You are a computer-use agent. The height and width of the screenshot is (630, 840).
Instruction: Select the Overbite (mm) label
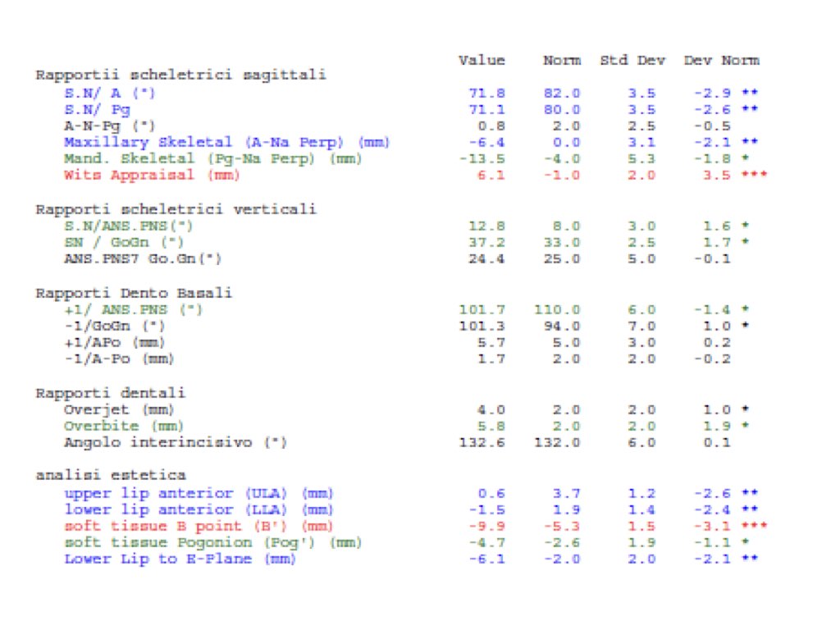tap(123, 426)
